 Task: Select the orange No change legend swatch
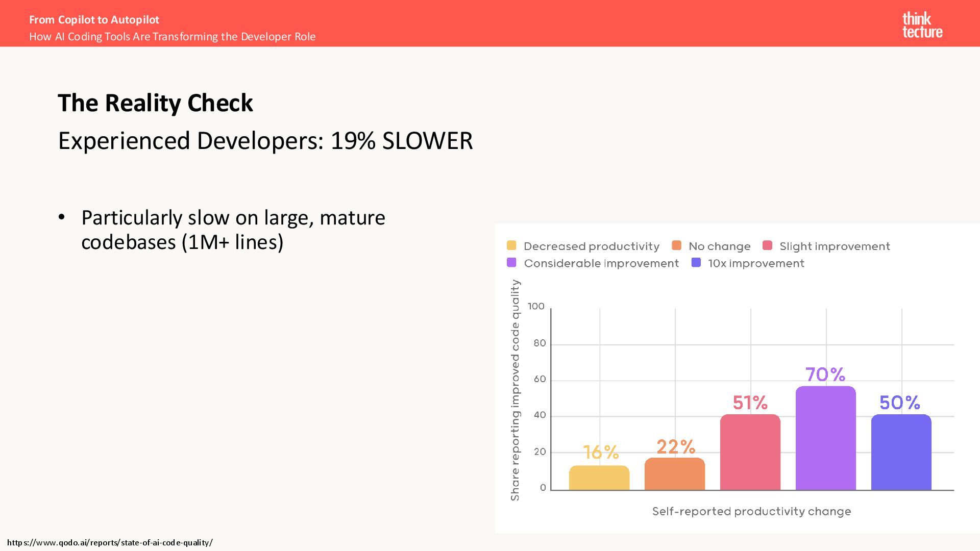(x=677, y=245)
